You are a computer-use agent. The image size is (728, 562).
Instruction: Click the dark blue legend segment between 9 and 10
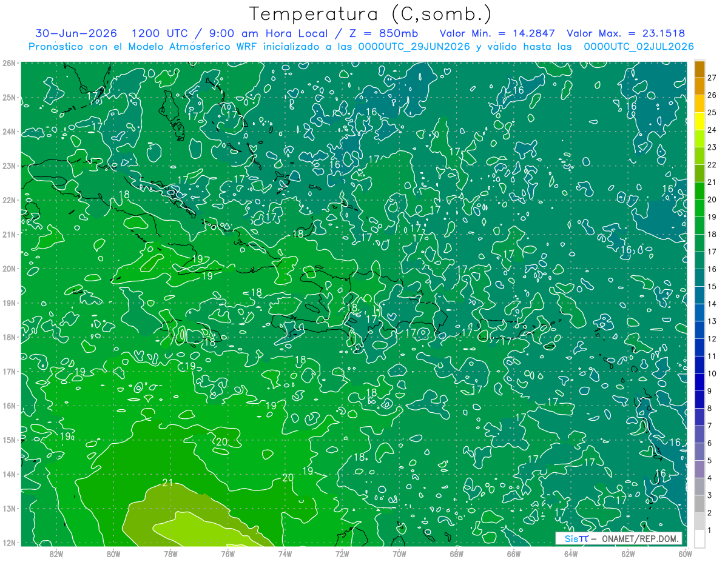pyautogui.click(x=700, y=383)
